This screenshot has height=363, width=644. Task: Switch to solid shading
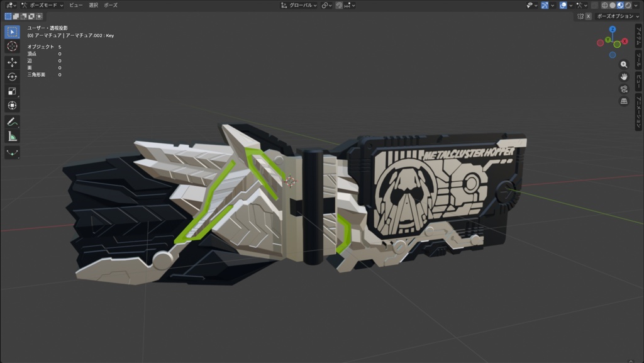[613, 5]
